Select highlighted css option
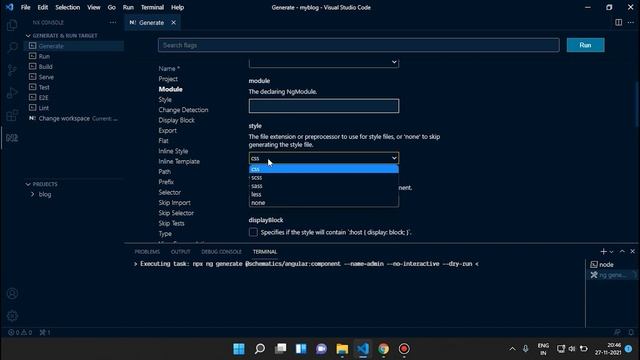Screen dimensions: 640x360 tap(324, 169)
